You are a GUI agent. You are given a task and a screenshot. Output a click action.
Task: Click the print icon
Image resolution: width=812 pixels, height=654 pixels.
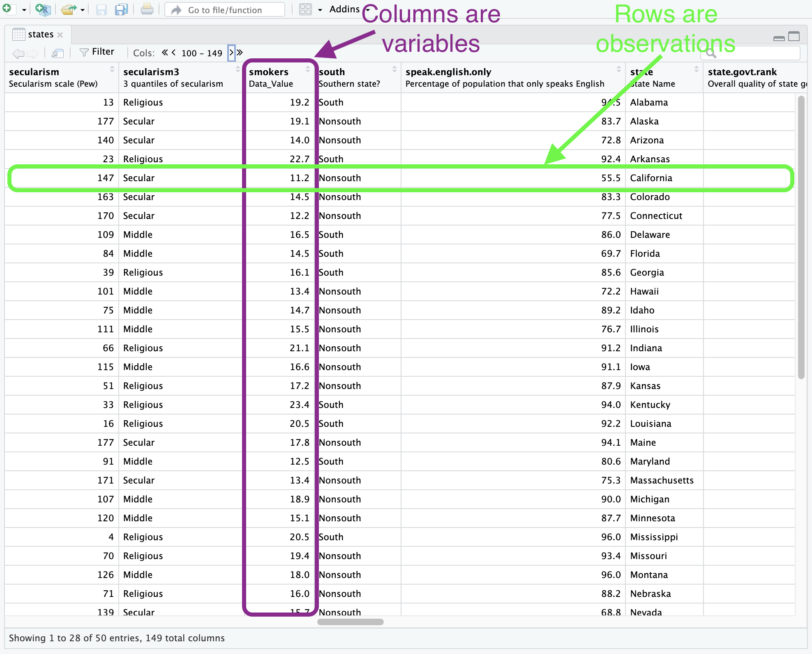tap(147, 9)
